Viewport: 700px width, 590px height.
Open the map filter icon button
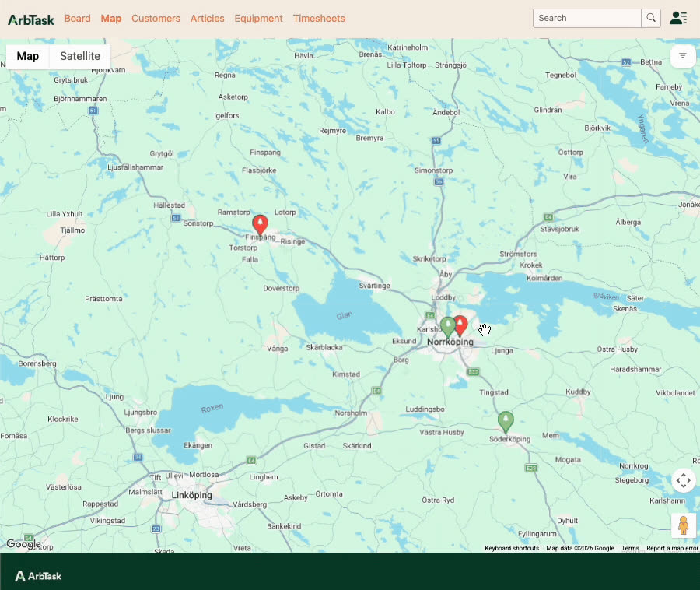(x=683, y=56)
